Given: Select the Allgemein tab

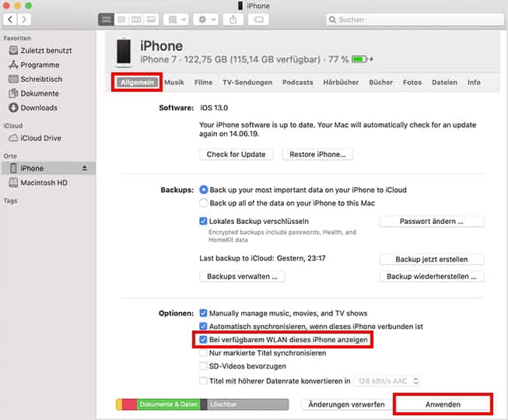Looking at the screenshot, I should click(138, 82).
